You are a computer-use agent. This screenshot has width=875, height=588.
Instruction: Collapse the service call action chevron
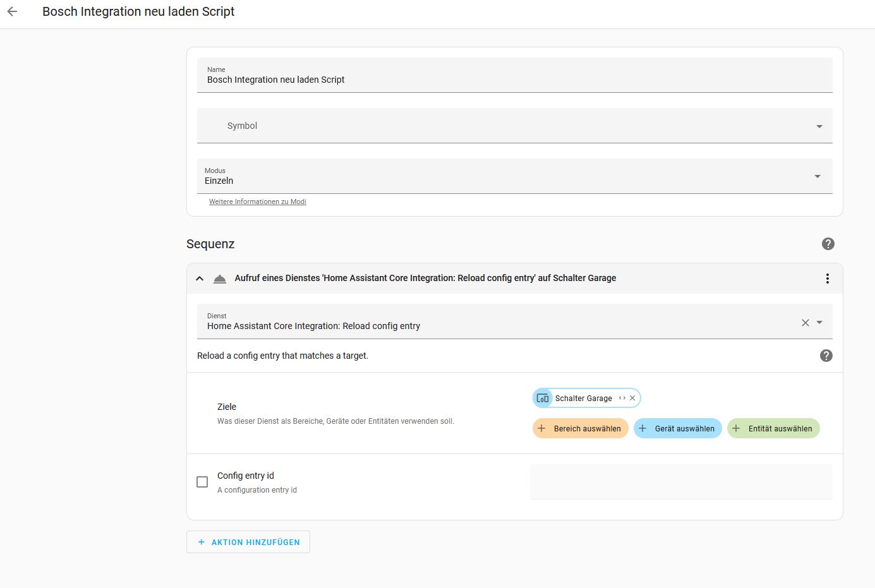tap(200, 279)
